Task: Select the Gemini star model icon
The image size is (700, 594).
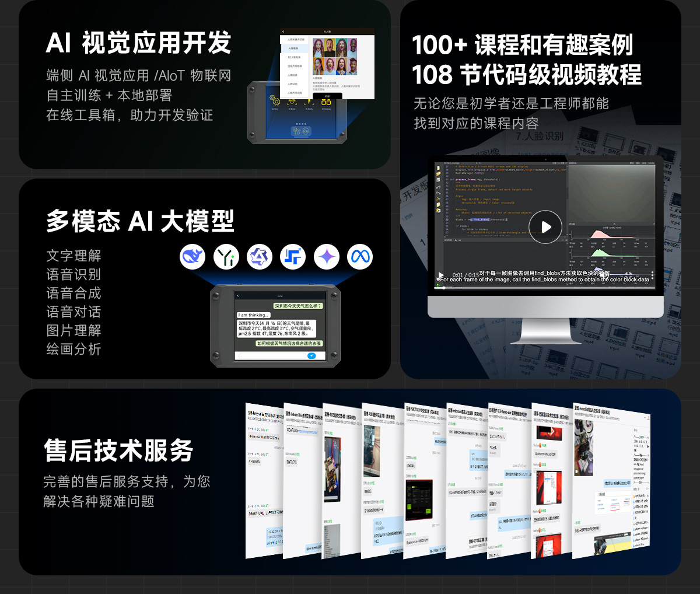Action: coord(327,256)
